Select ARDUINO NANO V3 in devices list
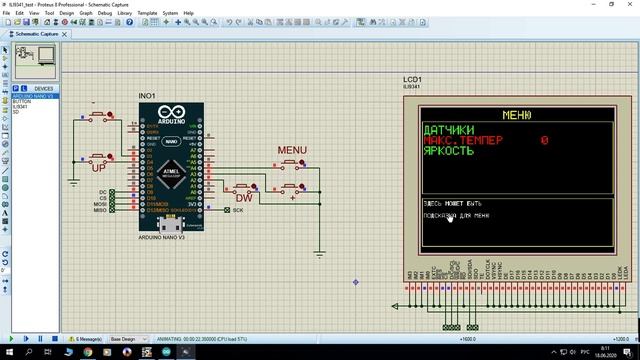The height and width of the screenshot is (360, 640). pos(36,96)
